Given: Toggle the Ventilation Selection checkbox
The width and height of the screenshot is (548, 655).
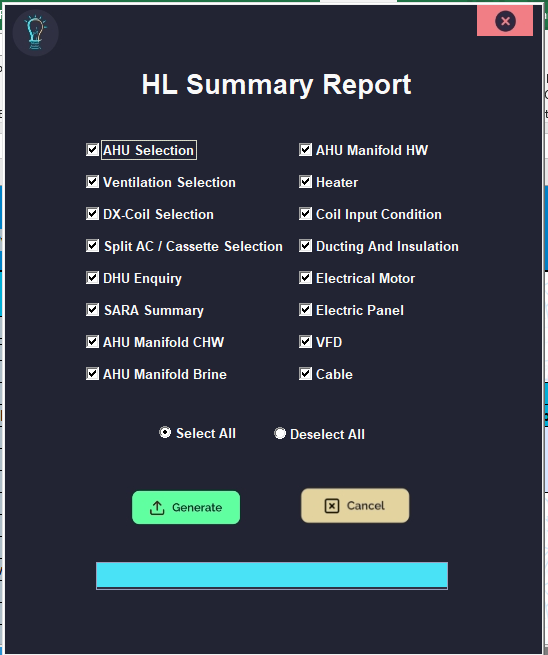Looking at the screenshot, I should coord(92,182).
